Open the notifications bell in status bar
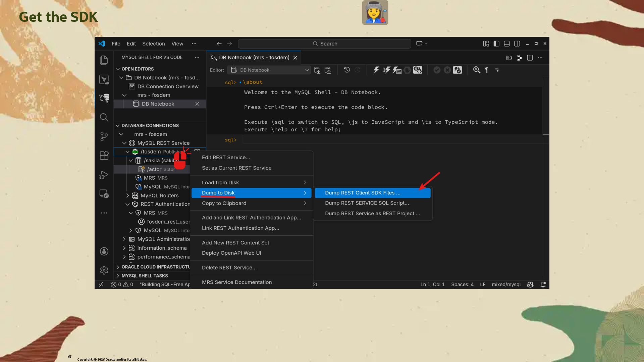This screenshot has height=362, width=644. pos(543,284)
